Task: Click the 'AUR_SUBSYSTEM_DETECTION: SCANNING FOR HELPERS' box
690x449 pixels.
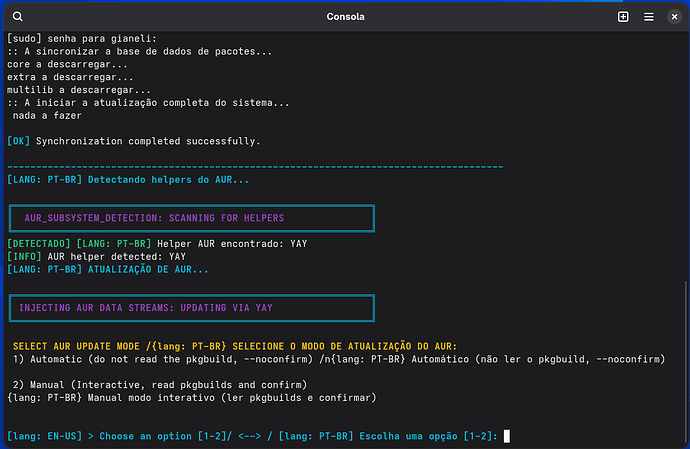Action: [x=192, y=218]
